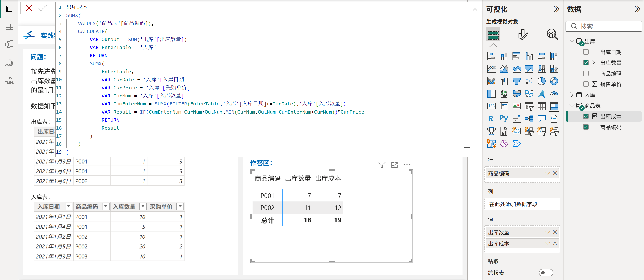Remove 出库成本 from the 值 well
This screenshot has width=644, height=280.
point(555,244)
